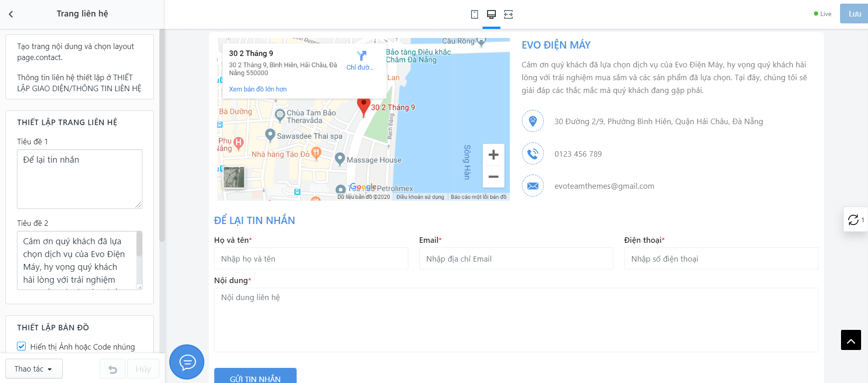The height and width of the screenshot is (383, 868).
Task: Click the location pin address icon
Action: pyautogui.click(x=533, y=121)
